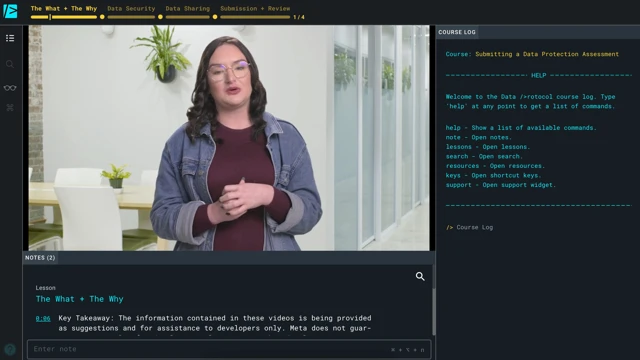Click the Enter note input field
The height and width of the screenshot is (360, 640).
tap(229, 349)
